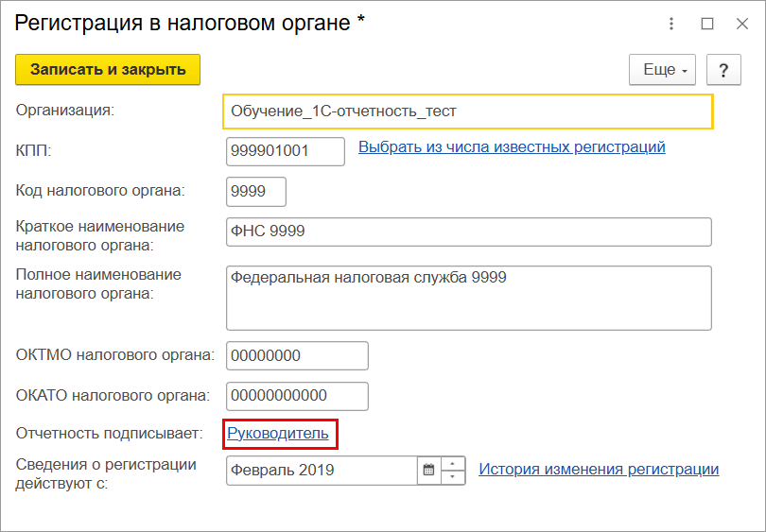Click the Февраль 2019 date field
The height and width of the screenshot is (532, 766).
pos(322,471)
